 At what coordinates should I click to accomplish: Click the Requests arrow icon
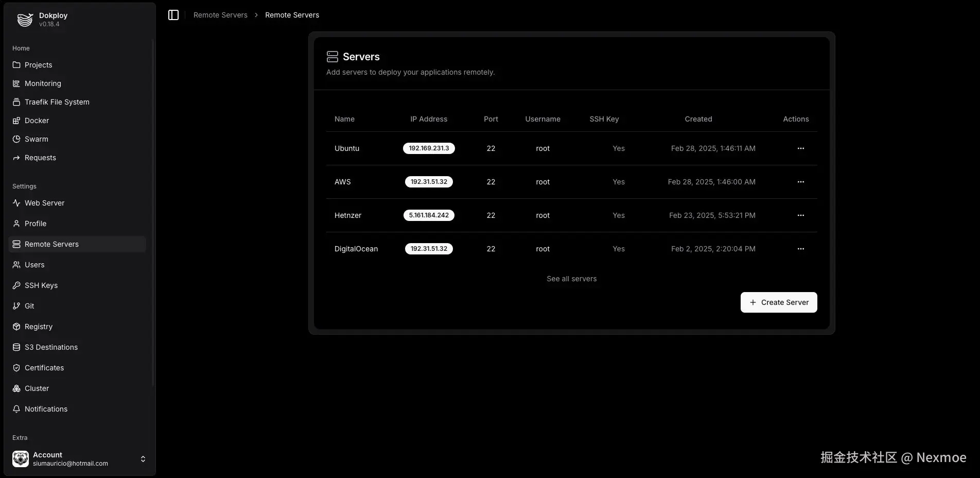coord(16,158)
